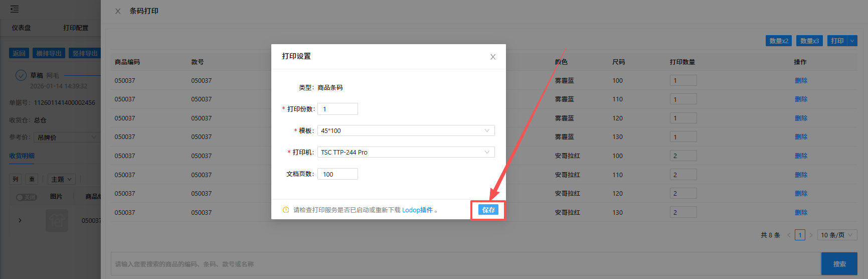This screenshot has width=868, height=279.
Task: Edit print quantity for 雾霾蓝 size 110
Action: [683, 99]
